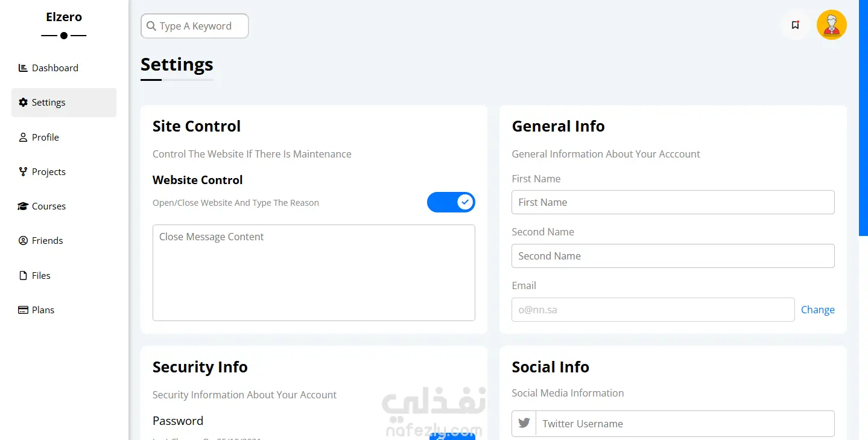The width and height of the screenshot is (868, 440).
Task: Click the Files document icon
Action: click(x=23, y=276)
